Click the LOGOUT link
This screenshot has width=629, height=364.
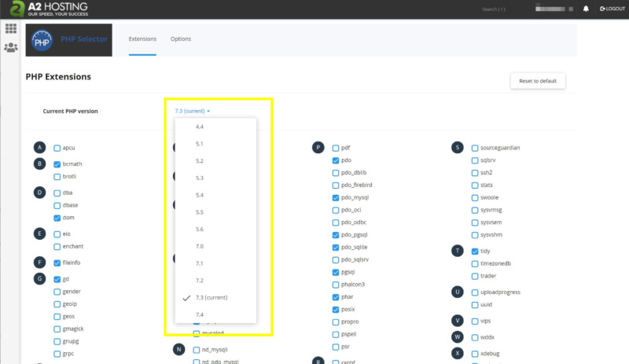point(612,9)
